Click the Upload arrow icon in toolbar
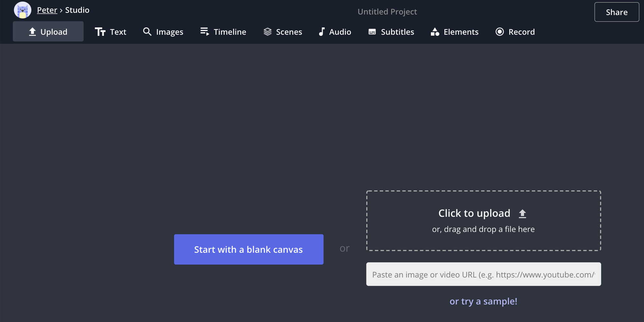This screenshot has height=322, width=644. click(x=32, y=32)
